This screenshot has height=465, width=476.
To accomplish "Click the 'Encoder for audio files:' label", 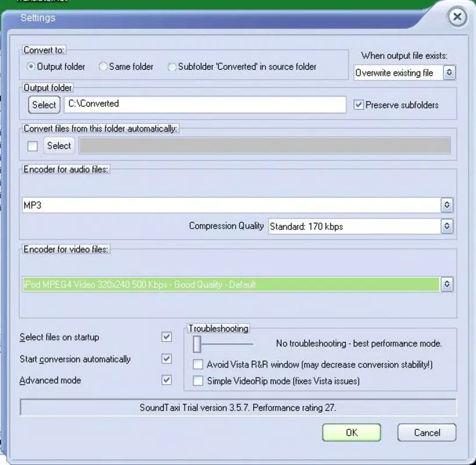I will pos(66,169).
